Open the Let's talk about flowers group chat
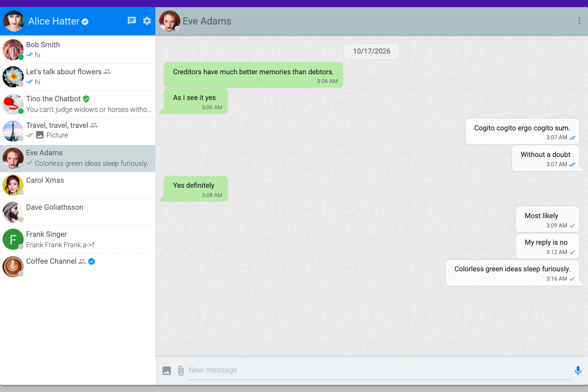588x392 pixels. point(78,77)
